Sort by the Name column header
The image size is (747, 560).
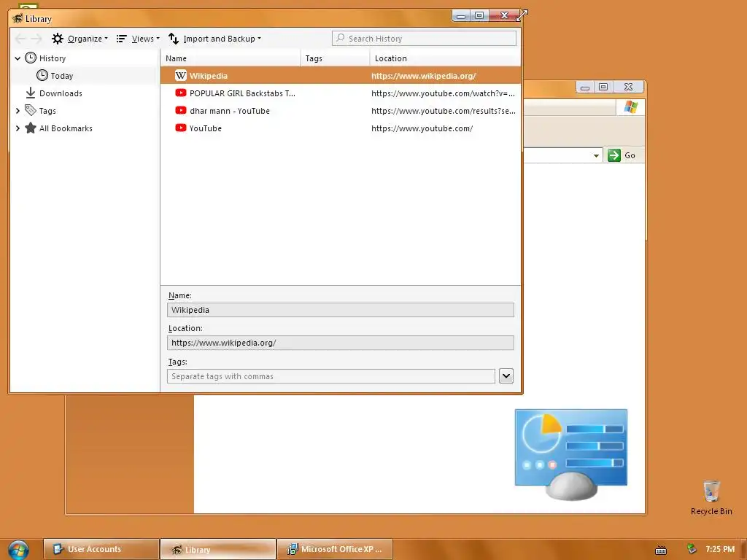(231, 58)
